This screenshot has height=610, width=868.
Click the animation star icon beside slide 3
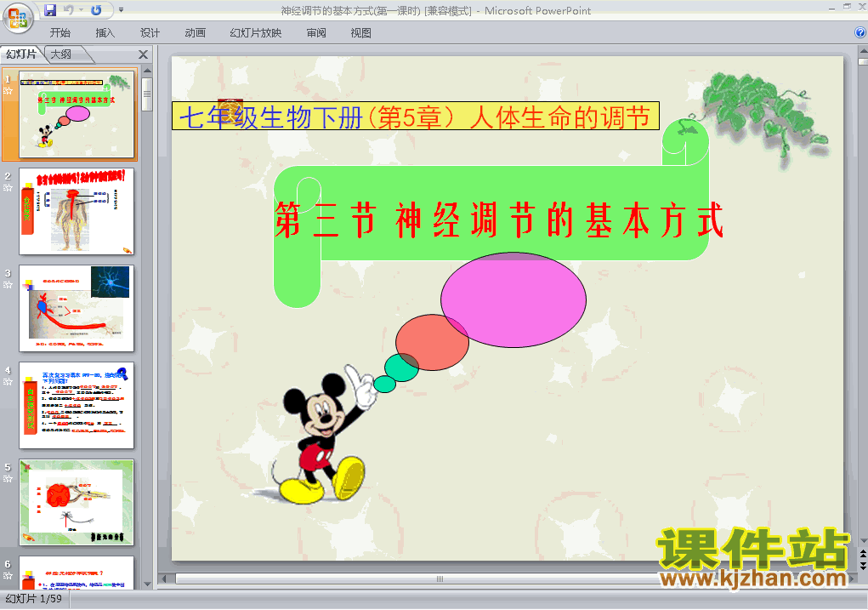click(x=8, y=285)
